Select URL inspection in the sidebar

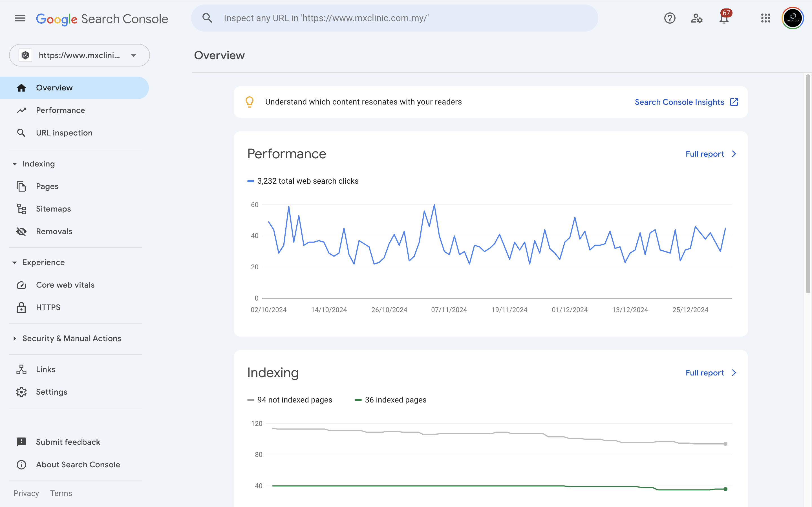[64, 133]
